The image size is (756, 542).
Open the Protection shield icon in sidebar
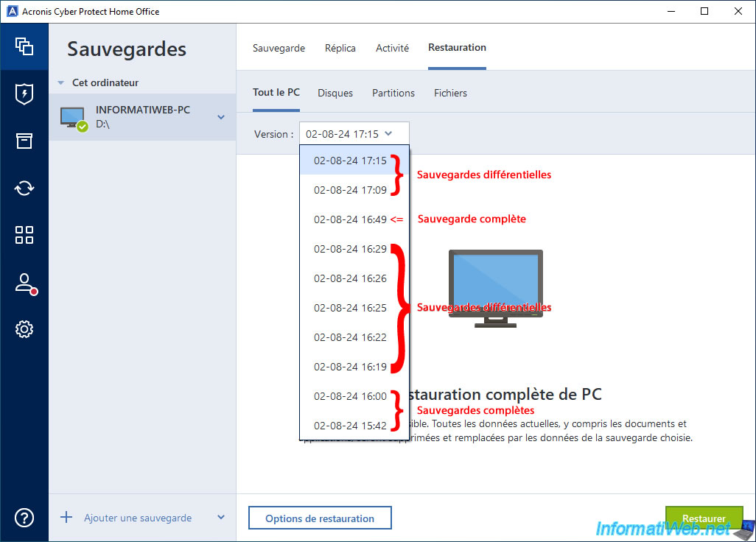24,94
